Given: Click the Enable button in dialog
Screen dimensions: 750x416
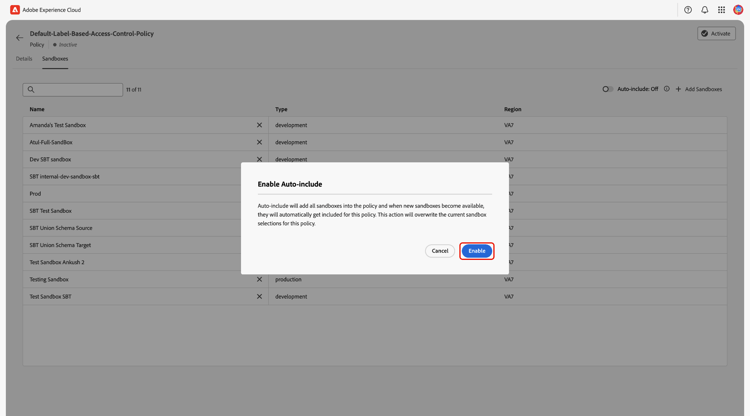Looking at the screenshot, I should [476, 251].
